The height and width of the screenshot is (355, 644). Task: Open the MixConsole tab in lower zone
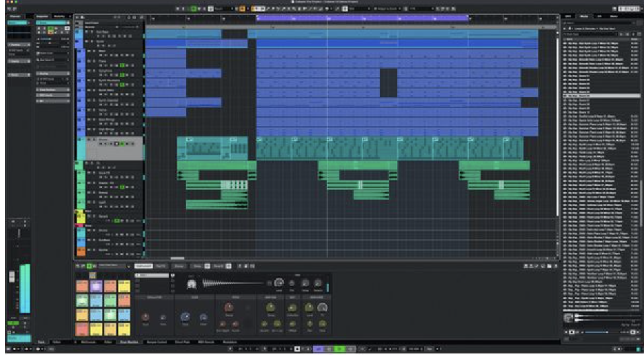point(89,342)
